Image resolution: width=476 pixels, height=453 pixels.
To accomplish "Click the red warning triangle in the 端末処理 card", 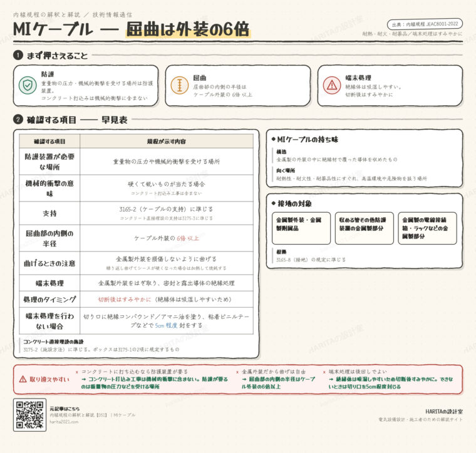I will (x=332, y=85).
